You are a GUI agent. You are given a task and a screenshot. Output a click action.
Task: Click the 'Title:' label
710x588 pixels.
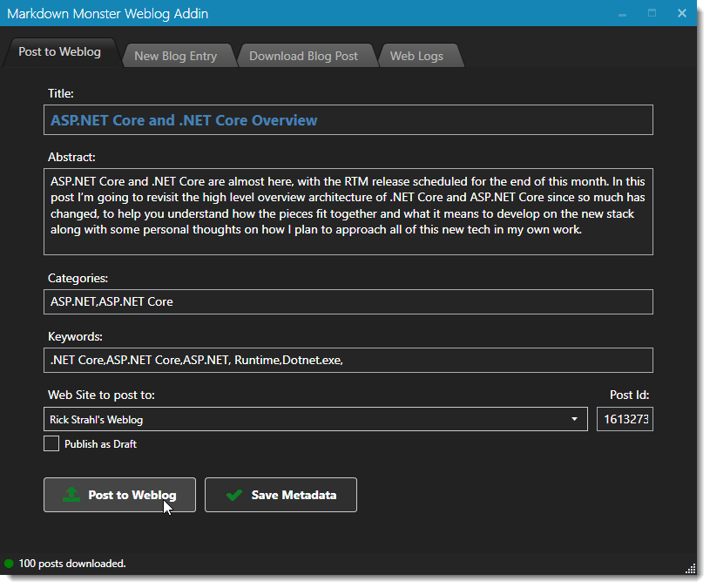click(x=61, y=94)
